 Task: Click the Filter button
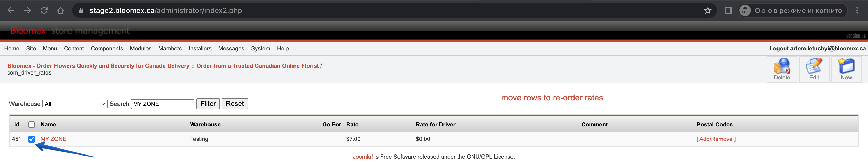208,104
